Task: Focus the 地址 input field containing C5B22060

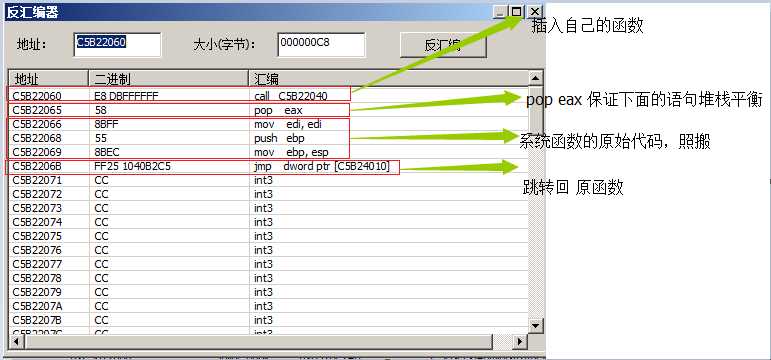Action: (117, 44)
